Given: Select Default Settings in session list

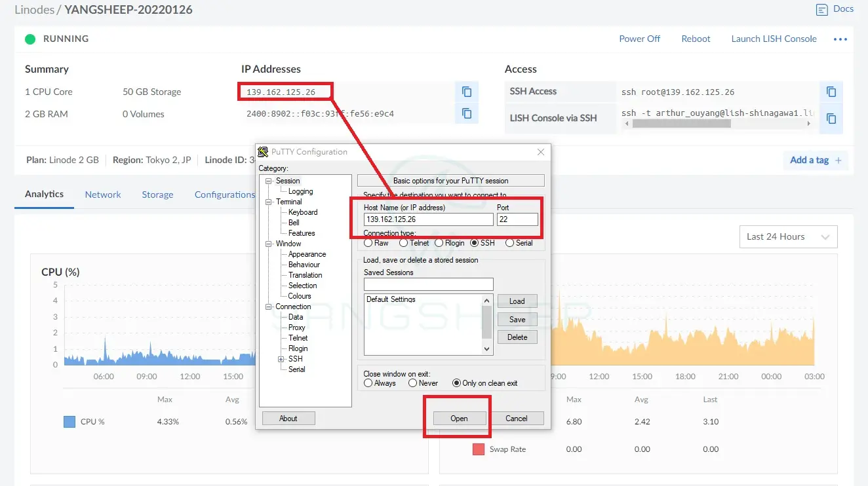Looking at the screenshot, I should click(391, 299).
